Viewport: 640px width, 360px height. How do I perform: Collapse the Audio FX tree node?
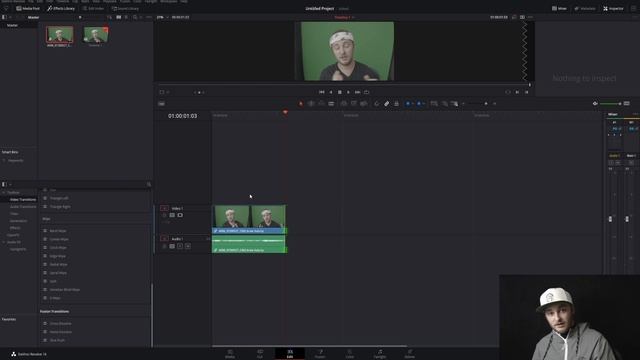(x=4, y=242)
